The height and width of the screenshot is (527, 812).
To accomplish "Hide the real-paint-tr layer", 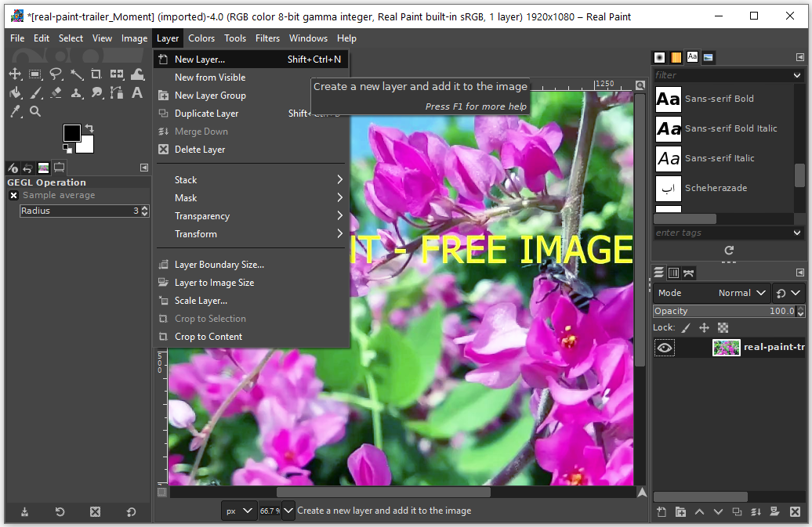I will point(665,347).
